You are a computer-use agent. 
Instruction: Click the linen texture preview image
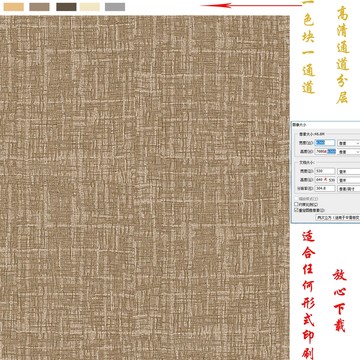click(145, 188)
